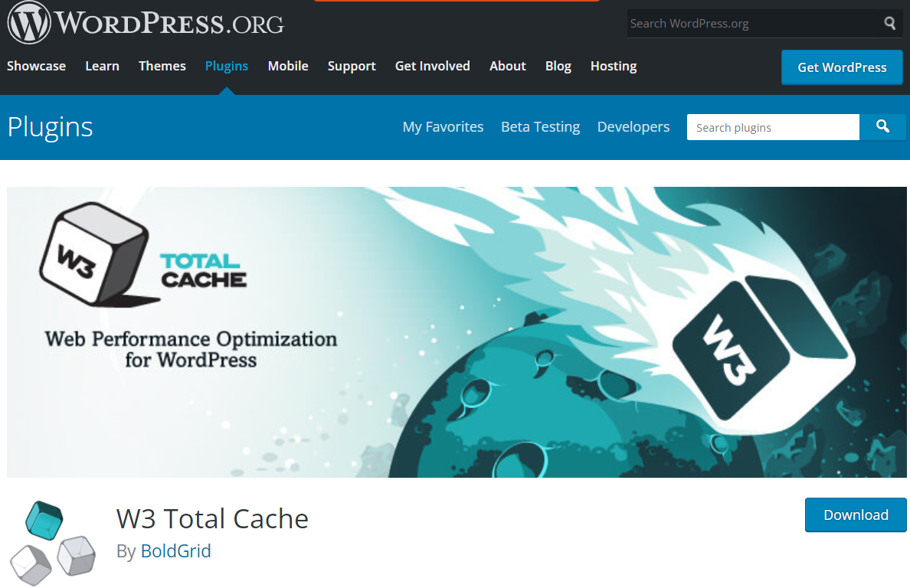910x588 pixels.
Task: Open My Favorites in the Plugins header
Action: click(x=443, y=127)
